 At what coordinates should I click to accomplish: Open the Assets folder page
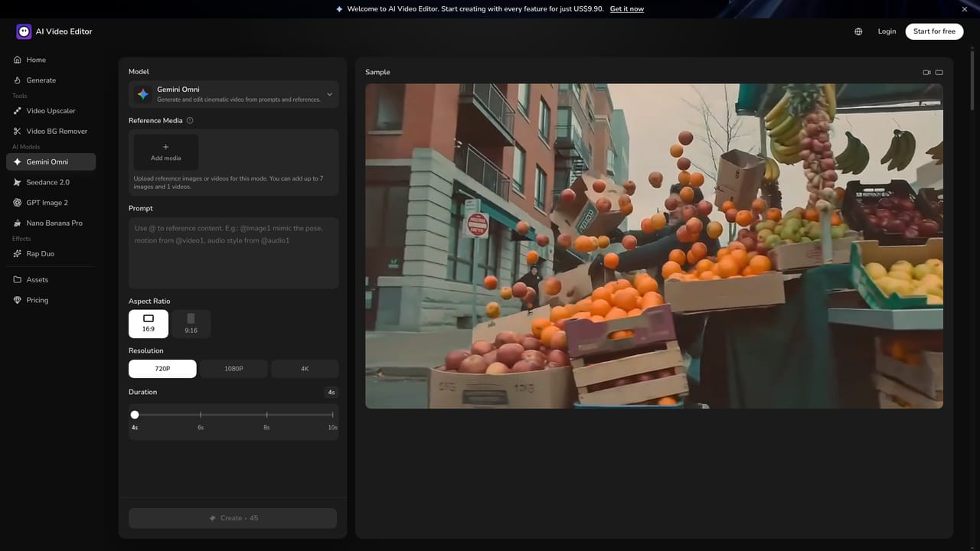point(51,280)
